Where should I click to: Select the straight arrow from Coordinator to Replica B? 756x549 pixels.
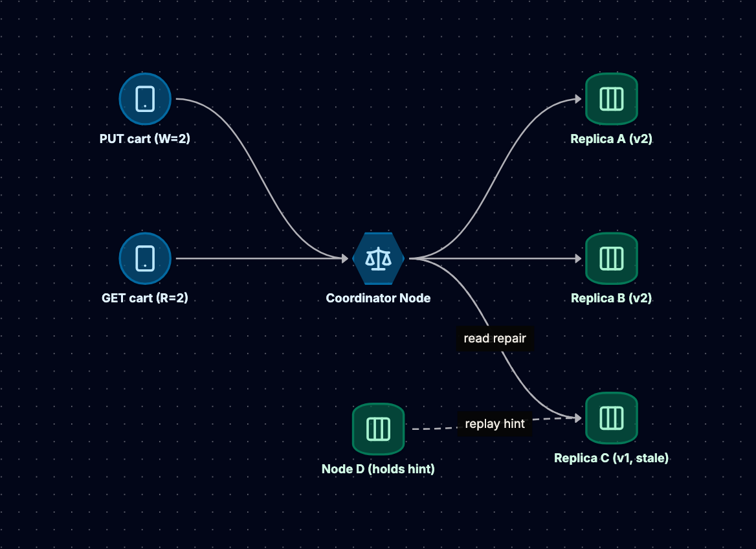(x=495, y=258)
